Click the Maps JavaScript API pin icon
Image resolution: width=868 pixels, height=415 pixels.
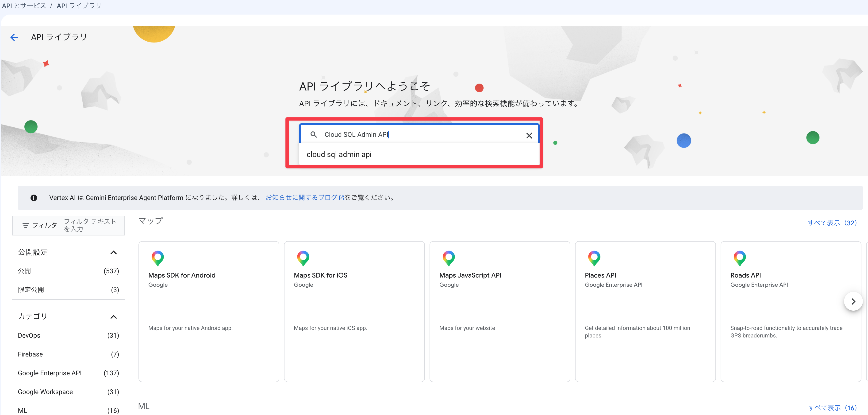pyautogui.click(x=449, y=258)
